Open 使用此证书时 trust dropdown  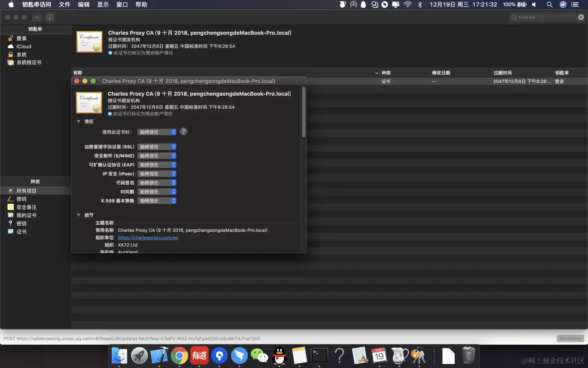(x=157, y=132)
